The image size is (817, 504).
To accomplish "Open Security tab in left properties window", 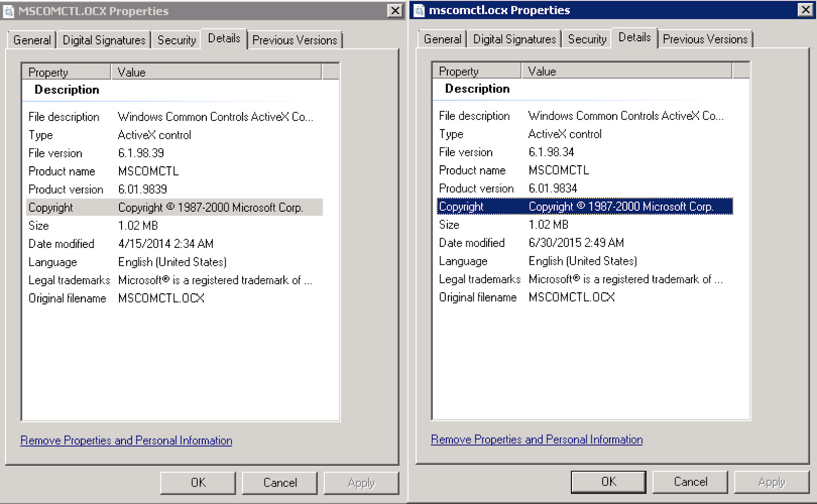I will point(177,40).
